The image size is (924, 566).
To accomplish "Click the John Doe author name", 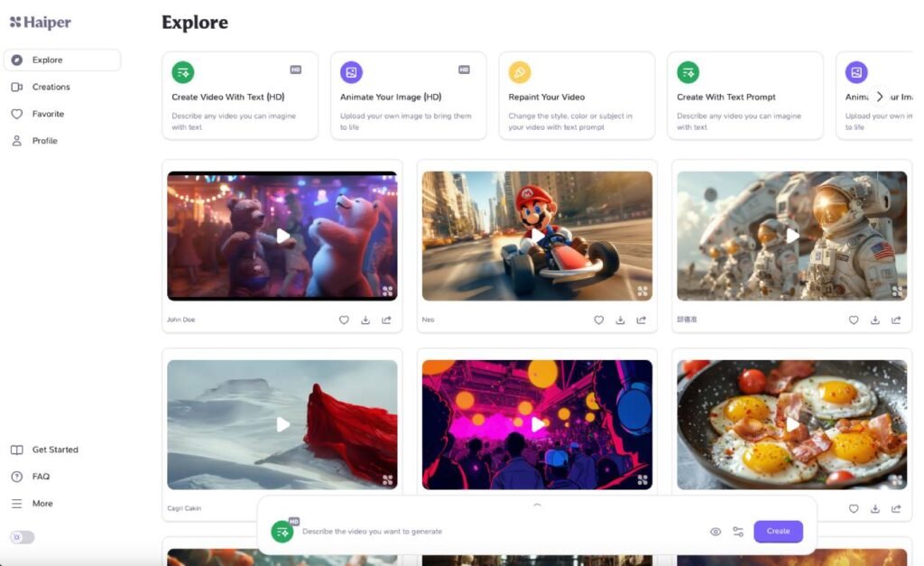I will point(180,320).
